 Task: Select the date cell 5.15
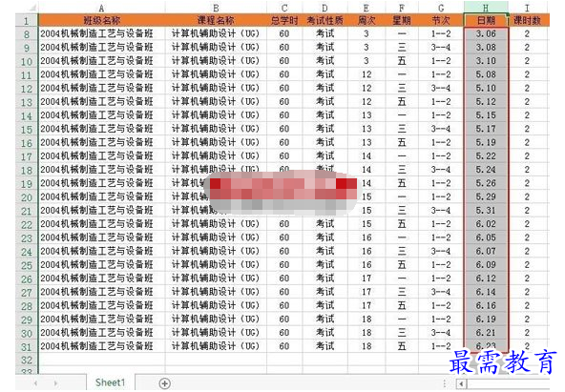[x=486, y=115]
